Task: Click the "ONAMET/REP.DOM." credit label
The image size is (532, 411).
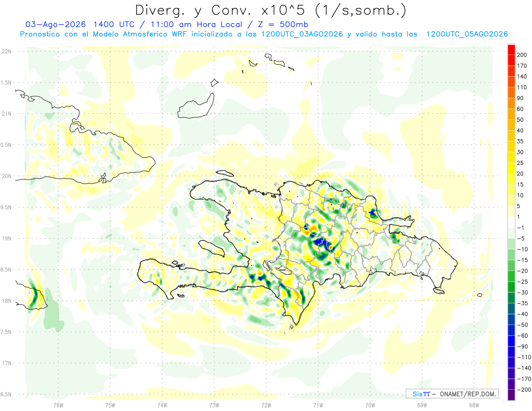Action: click(x=468, y=394)
